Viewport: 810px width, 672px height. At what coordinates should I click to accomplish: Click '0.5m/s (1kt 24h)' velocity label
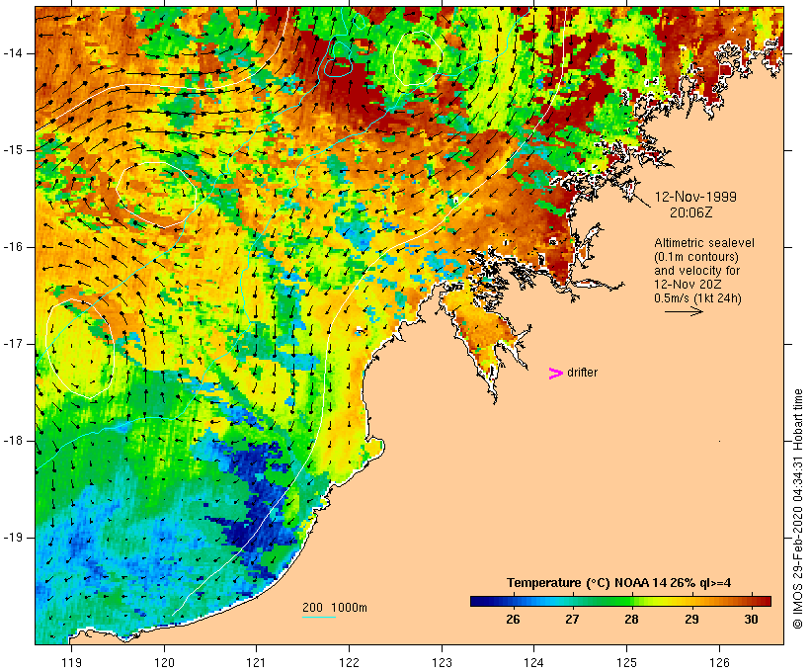click(x=698, y=298)
